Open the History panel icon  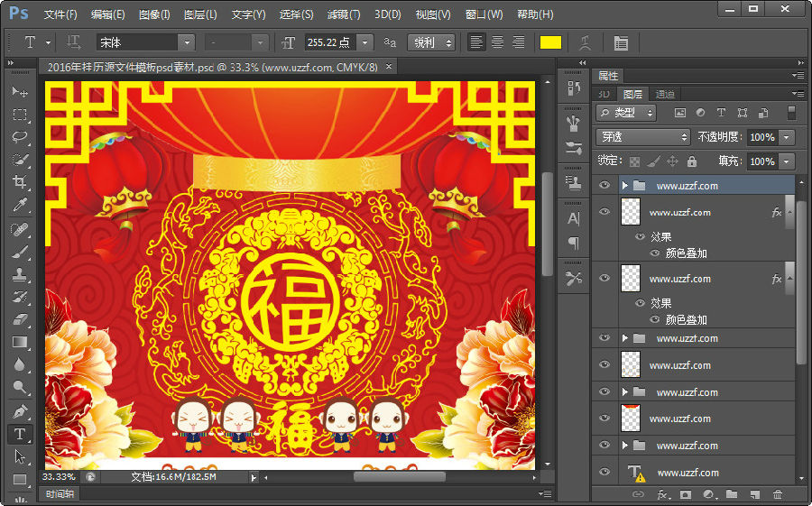click(x=573, y=88)
